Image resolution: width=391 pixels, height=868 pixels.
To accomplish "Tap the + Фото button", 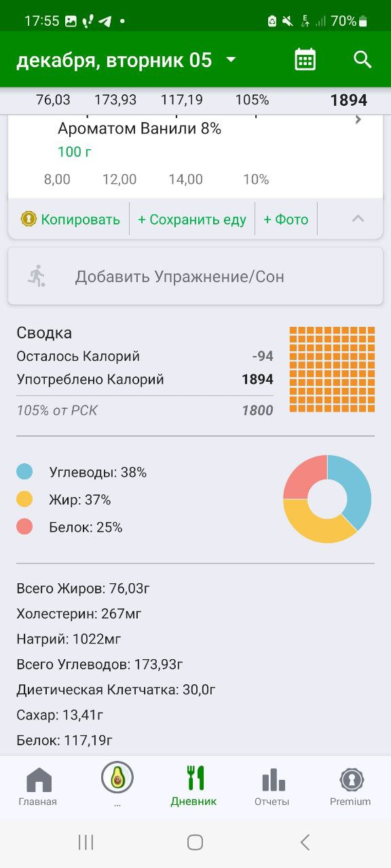I will [x=286, y=219].
